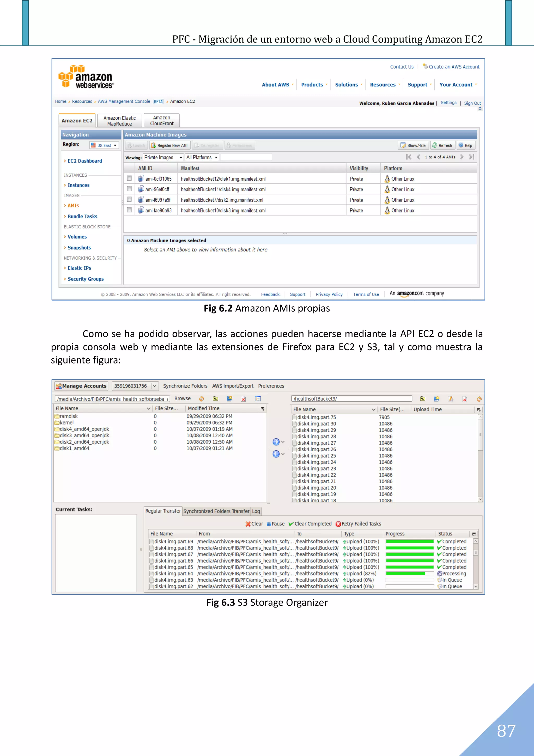Open Synchronize Folders menu
The width and height of the screenshot is (534, 756).
(x=185, y=386)
